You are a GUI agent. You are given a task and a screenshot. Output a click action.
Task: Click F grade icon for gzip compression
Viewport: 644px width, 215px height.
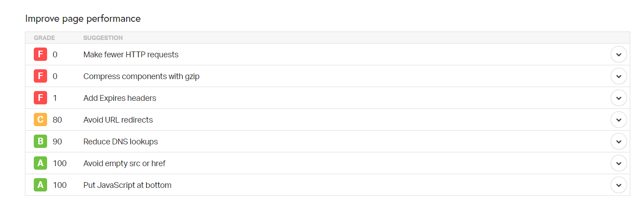[40, 76]
